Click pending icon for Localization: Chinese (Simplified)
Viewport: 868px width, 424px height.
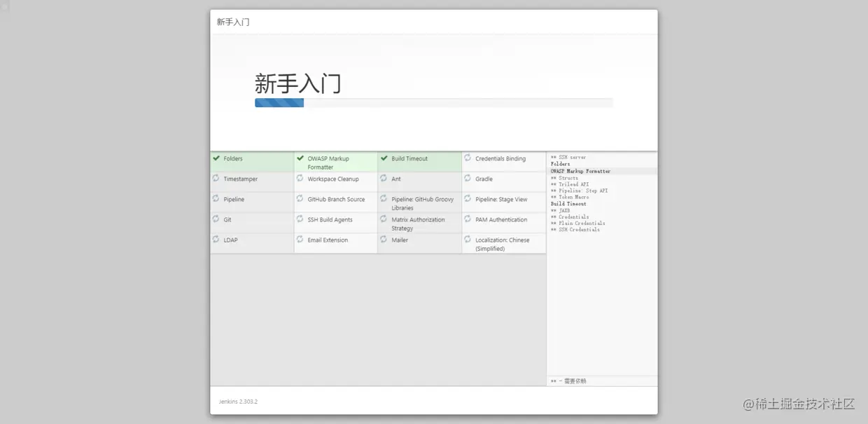(468, 240)
